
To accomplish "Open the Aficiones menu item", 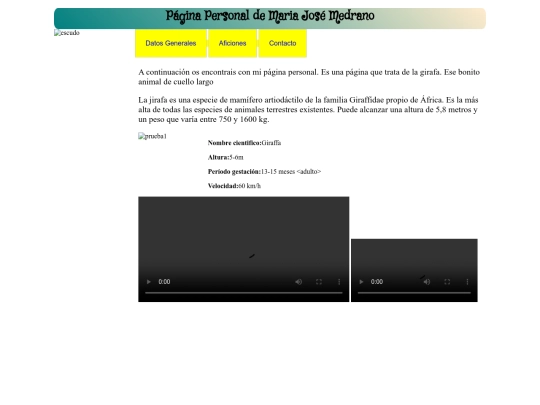I will [232, 43].
